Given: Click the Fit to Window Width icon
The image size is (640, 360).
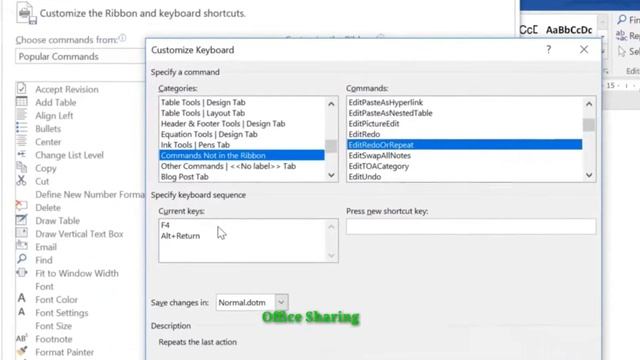Looking at the screenshot, I should click(x=22, y=273).
